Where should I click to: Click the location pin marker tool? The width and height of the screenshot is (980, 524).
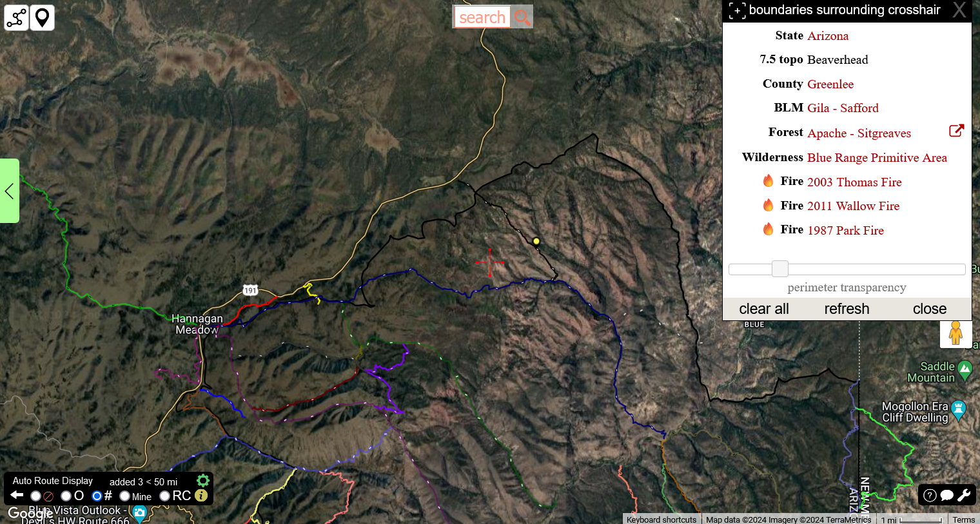point(42,18)
